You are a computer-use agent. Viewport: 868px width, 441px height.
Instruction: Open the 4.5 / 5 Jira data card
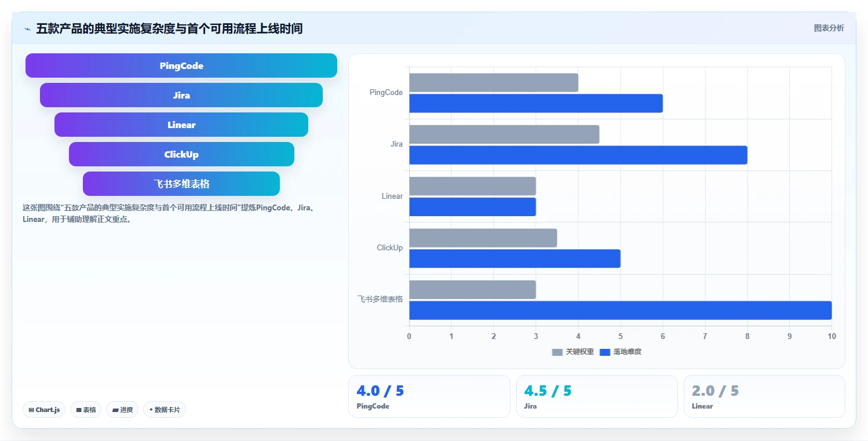pos(597,396)
